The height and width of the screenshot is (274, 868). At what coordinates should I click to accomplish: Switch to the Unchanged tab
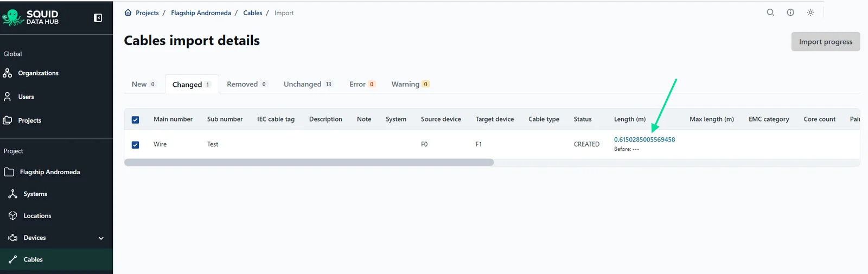pos(308,84)
